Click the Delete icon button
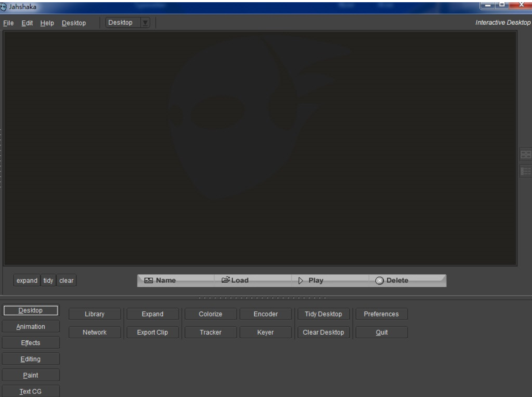Viewport: 532px width, 397px height. (379, 281)
